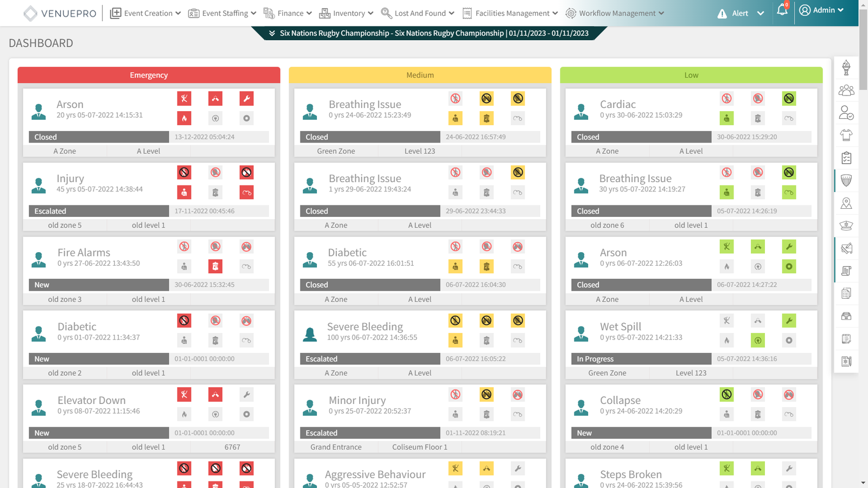
Task: Toggle the red trash icon on Fire Alarms card
Action: (x=215, y=266)
